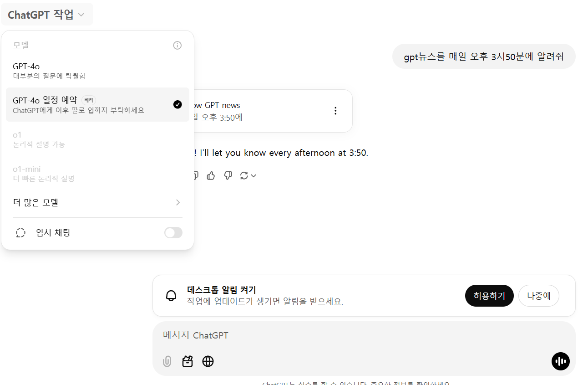Start voice mode with the black circular button
The height and width of the screenshot is (385, 588).
coord(560,361)
